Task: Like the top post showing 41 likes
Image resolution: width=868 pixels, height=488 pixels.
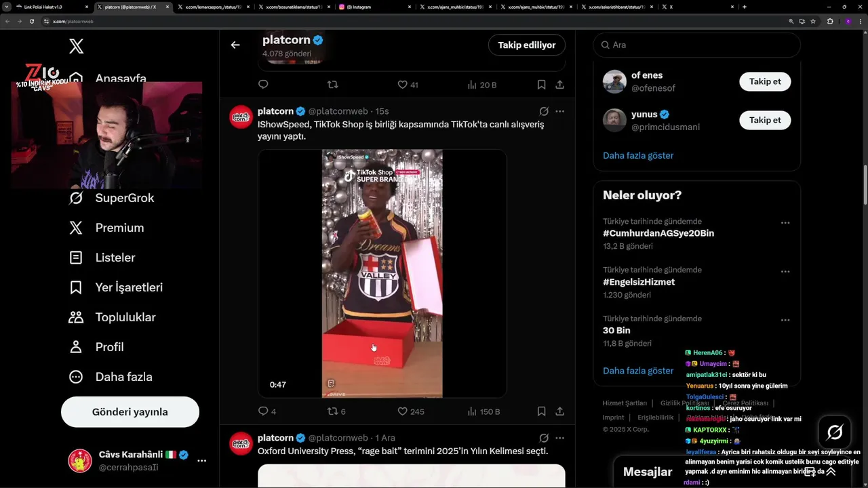Action: pos(402,85)
